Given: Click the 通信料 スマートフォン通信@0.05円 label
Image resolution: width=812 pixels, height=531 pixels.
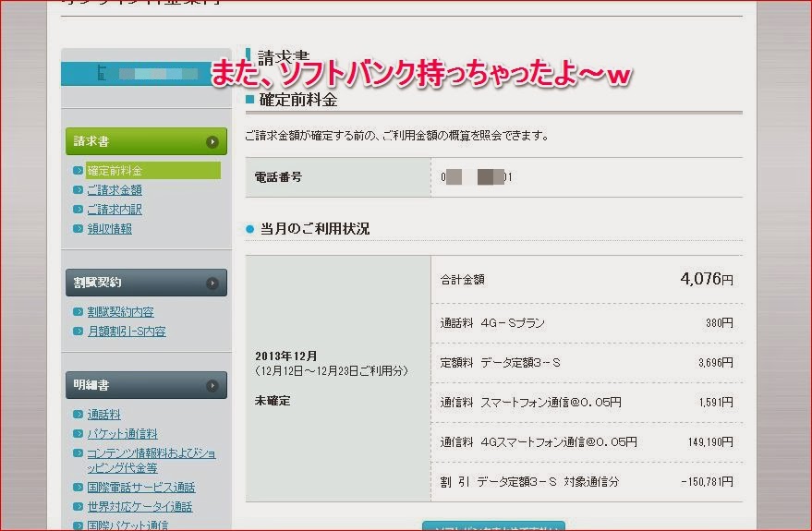Looking at the screenshot, I should tap(530, 402).
